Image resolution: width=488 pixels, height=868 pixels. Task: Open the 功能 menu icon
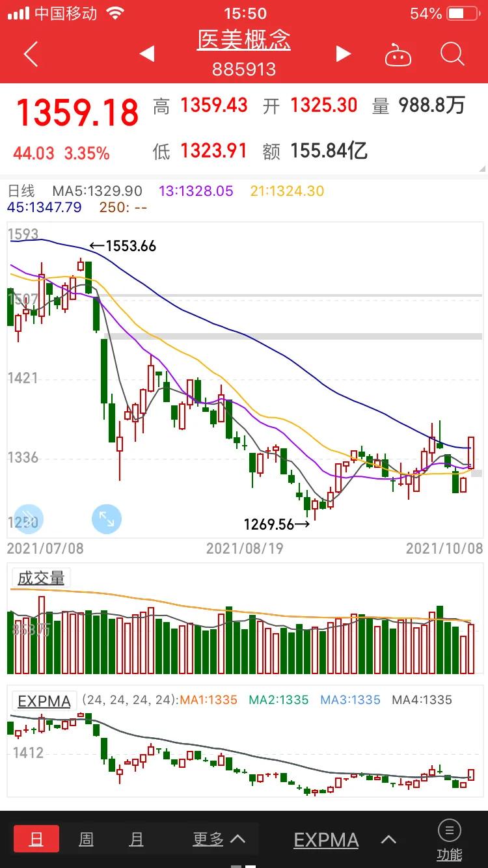click(x=450, y=839)
